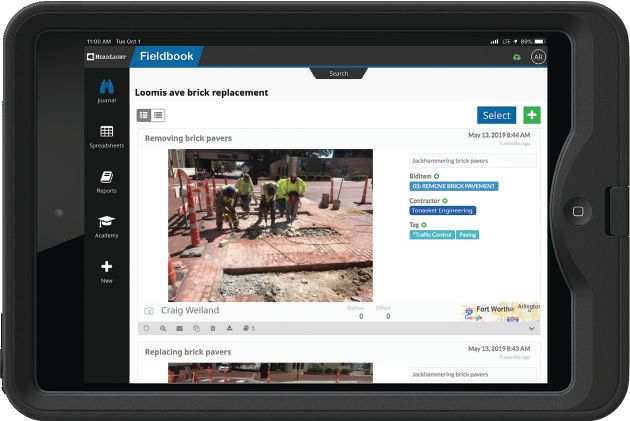This screenshot has width=630, height=421.
Task: Click the Fieldbook header tab
Action: tap(166, 57)
